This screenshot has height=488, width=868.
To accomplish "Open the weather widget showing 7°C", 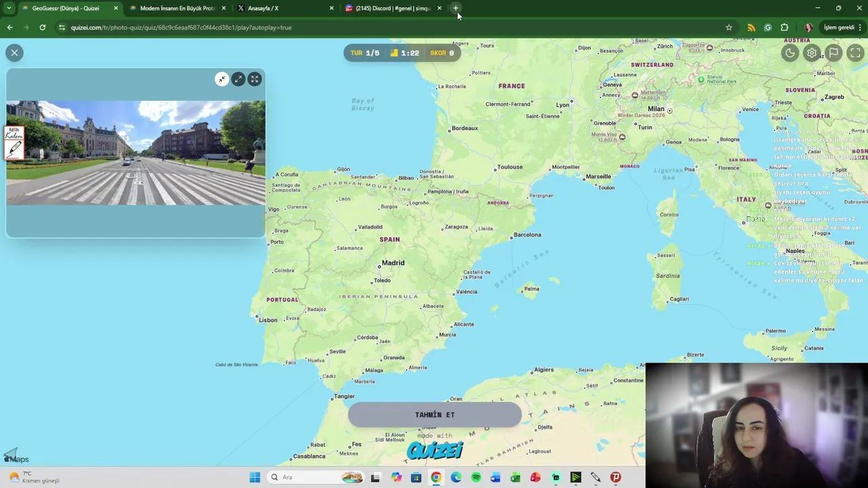I will point(34,477).
